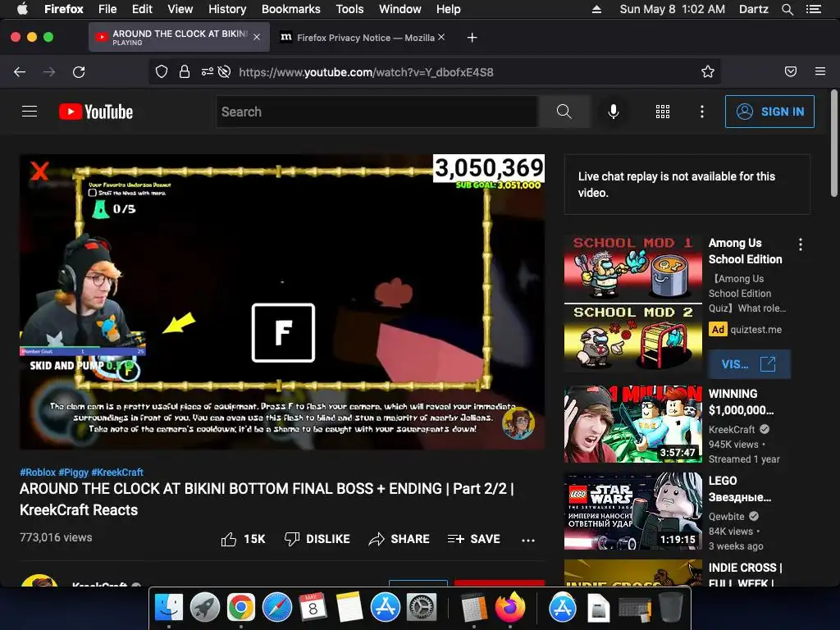Close the YouTube tab
The height and width of the screenshot is (630, 840).
(x=257, y=37)
